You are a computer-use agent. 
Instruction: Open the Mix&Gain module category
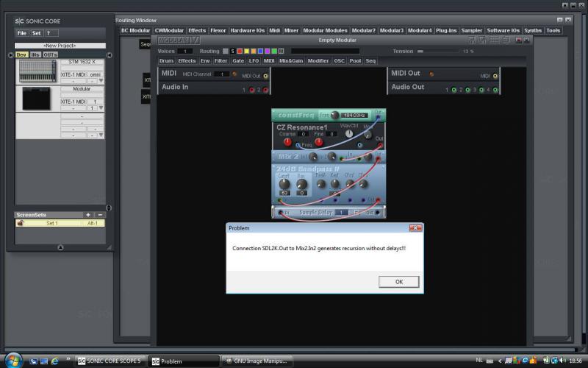pyautogui.click(x=291, y=61)
